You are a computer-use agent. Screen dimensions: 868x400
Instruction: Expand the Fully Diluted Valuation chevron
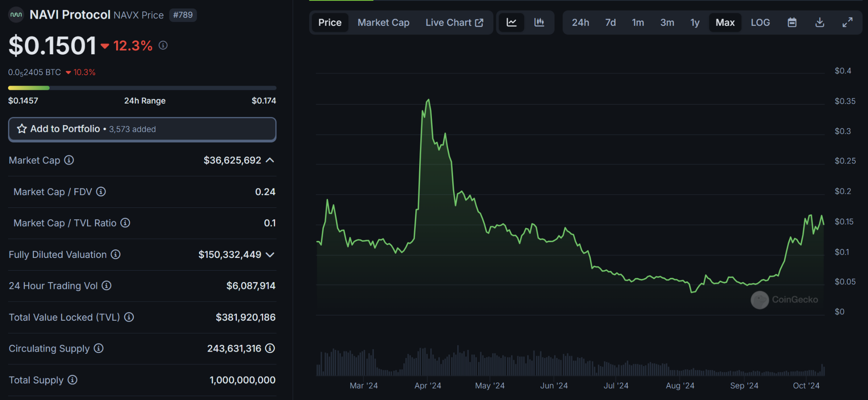[270, 255]
